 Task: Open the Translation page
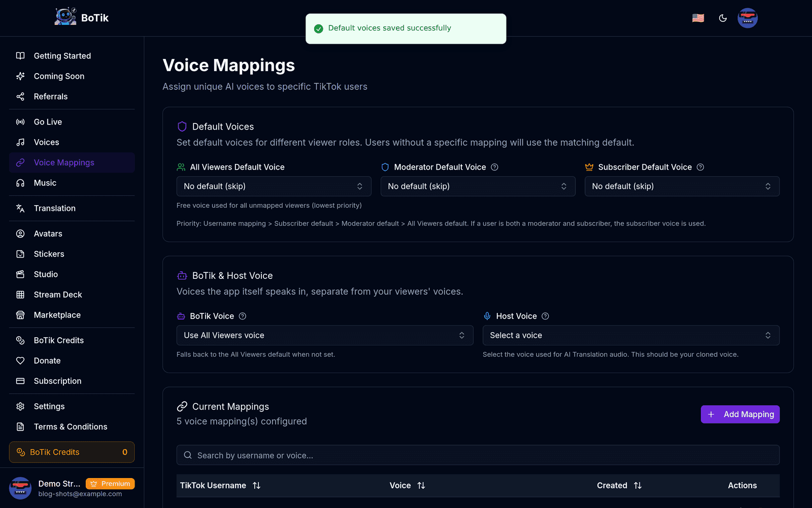(72, 208)
